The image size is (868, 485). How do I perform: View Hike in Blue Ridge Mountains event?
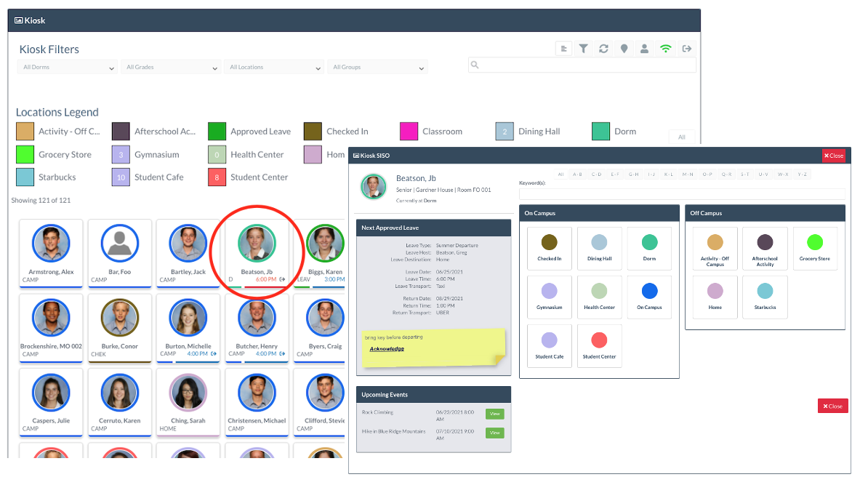tap(495, 433)
